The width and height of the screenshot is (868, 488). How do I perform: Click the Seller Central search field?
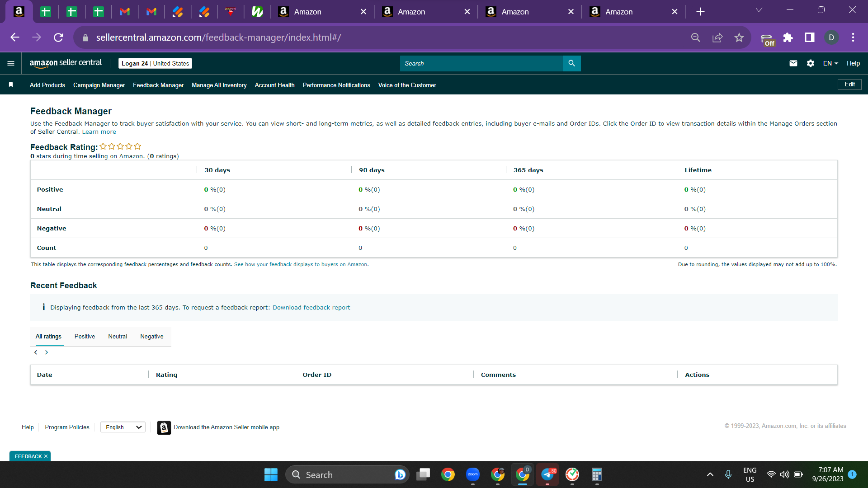coord(481,63)
